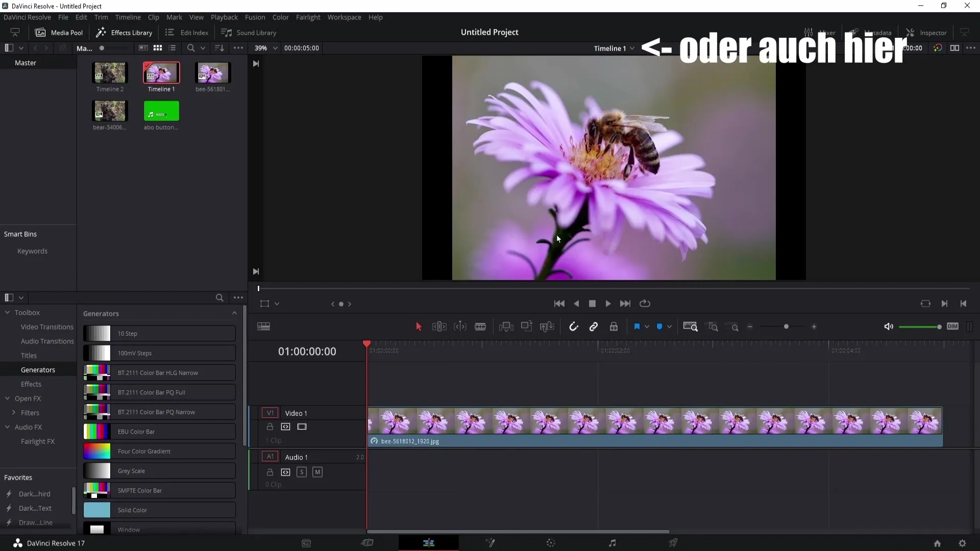980x551 pixels.
Task: Click the Snapping toggle icon
Action: click(x=574, y=327)
